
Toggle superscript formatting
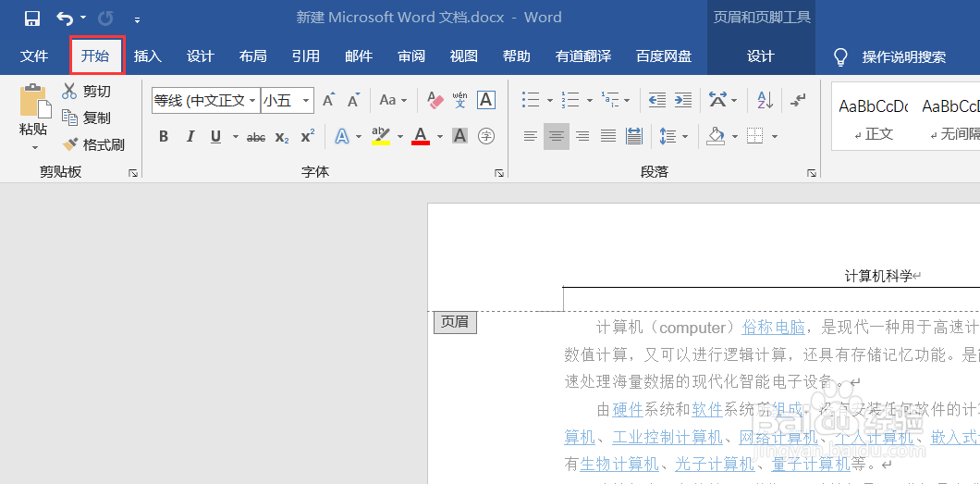[x=308, y=136]
